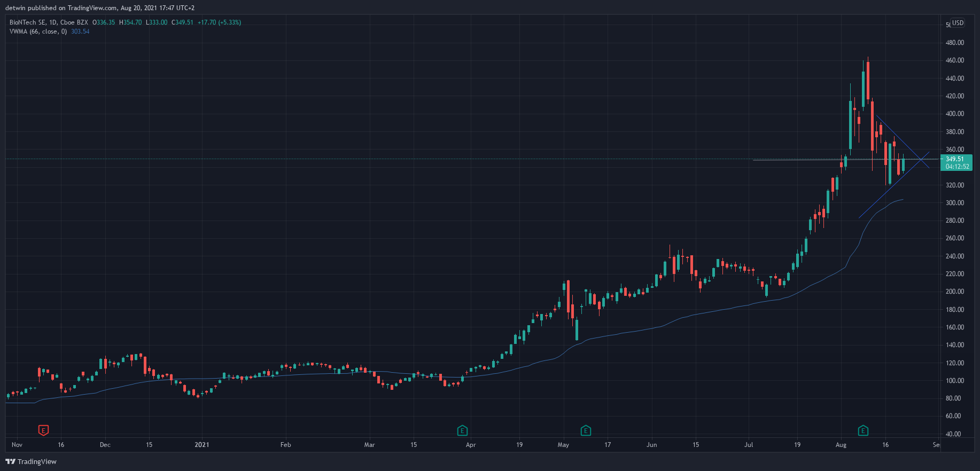Screen dimensions: 980x471
Task: Click the green earnings marker near Aug
Action: tap(863, 430)
